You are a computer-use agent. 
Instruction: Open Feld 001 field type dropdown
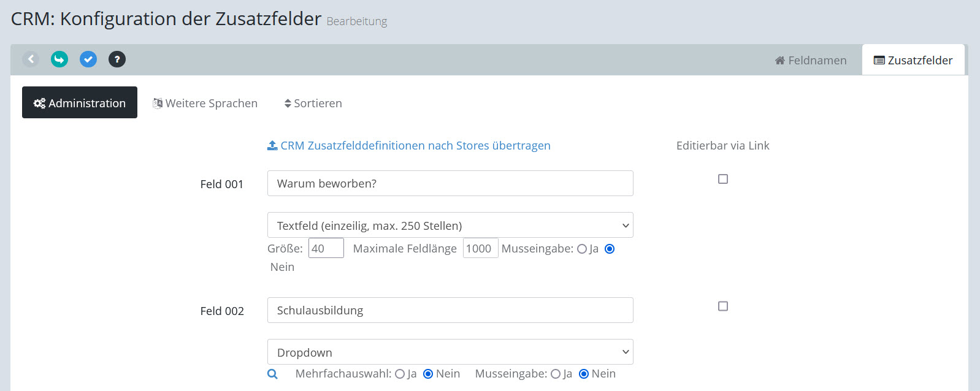[450, 226]
